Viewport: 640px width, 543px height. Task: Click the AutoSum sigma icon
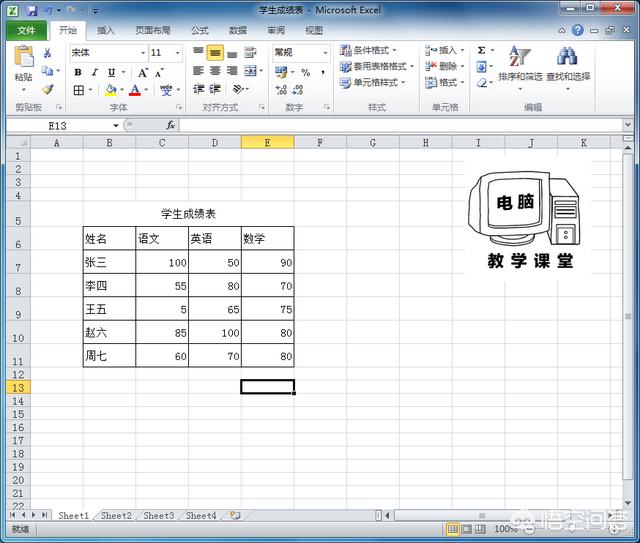pyautogui.click(x=481, y=50)
